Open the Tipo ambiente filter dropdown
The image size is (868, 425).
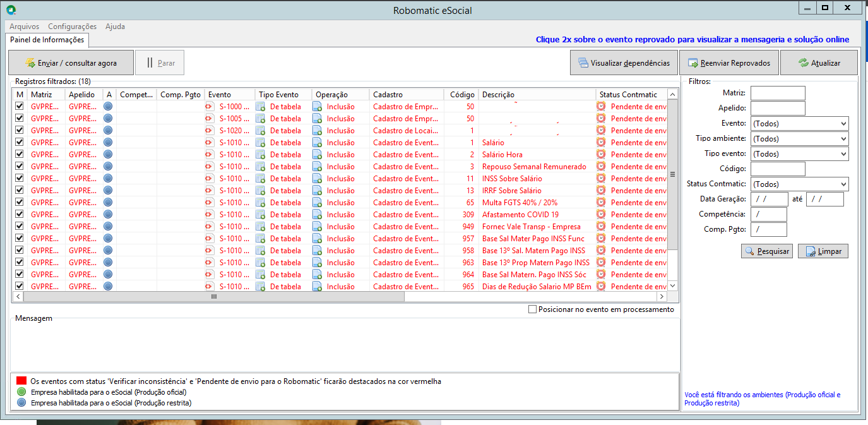click(x=799, y=139)
